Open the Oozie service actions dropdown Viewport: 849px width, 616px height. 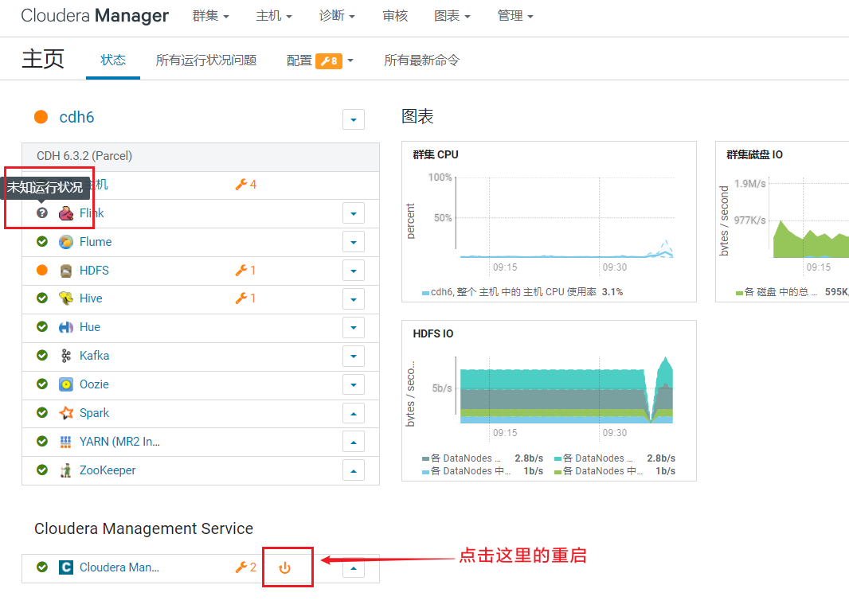(x=354, y=385)
